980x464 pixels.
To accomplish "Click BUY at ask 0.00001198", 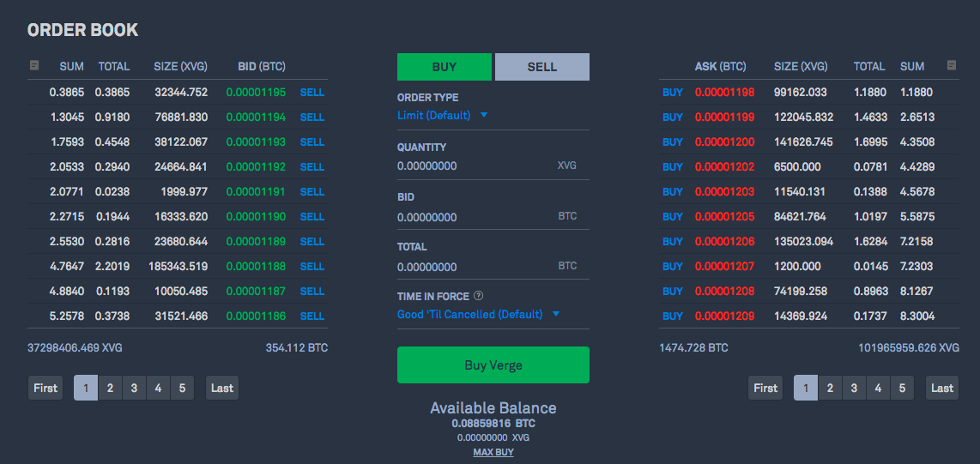I will coord(673,92).
